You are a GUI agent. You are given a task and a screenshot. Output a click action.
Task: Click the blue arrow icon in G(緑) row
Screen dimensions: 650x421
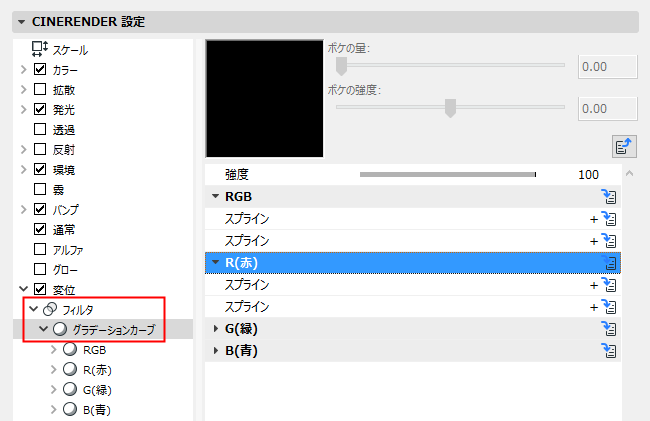(x=609, y=329)
